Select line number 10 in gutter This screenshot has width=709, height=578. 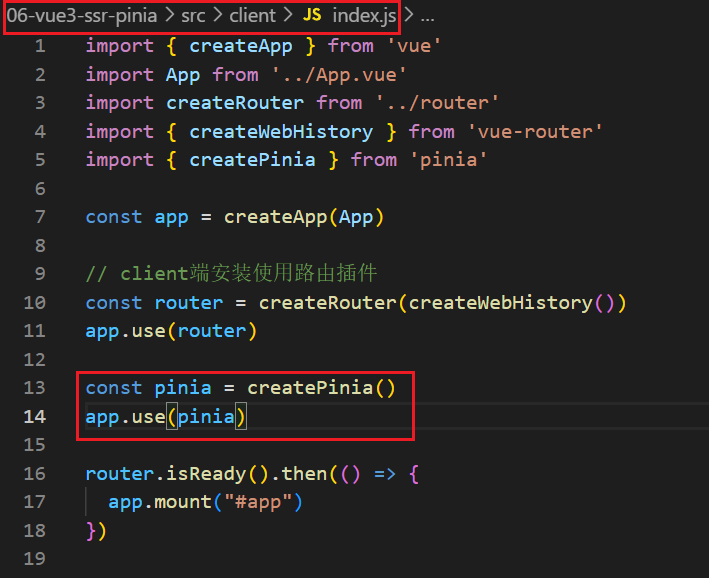tap(34, 303)
